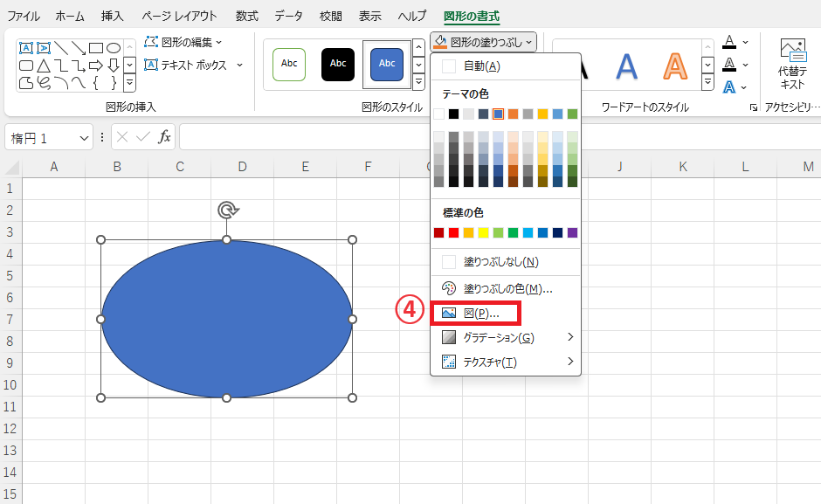Expand the shape styles gallery
Viewport: 821px width, 504px height.
pos(418,82)
